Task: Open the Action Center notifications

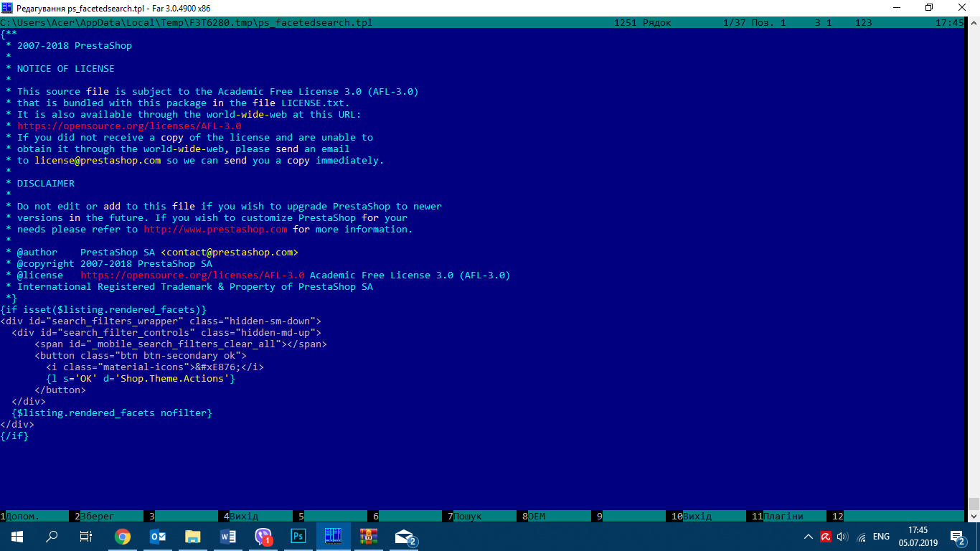Action: tap(958, 537)
